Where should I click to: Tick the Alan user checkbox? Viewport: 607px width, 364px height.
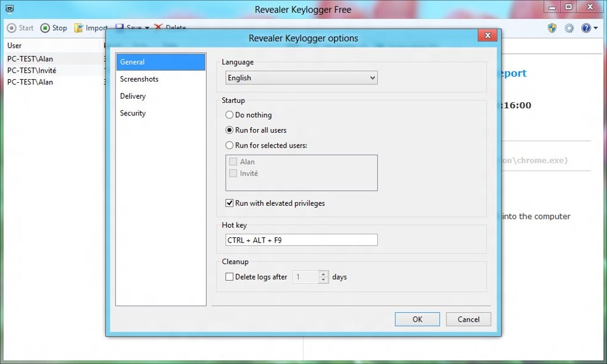point(233,162)
